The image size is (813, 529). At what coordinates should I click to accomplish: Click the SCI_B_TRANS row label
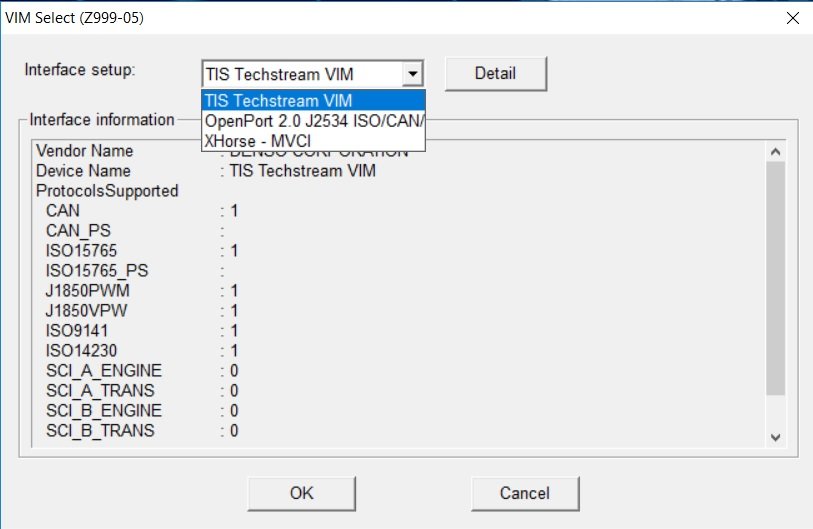point(100,430)
